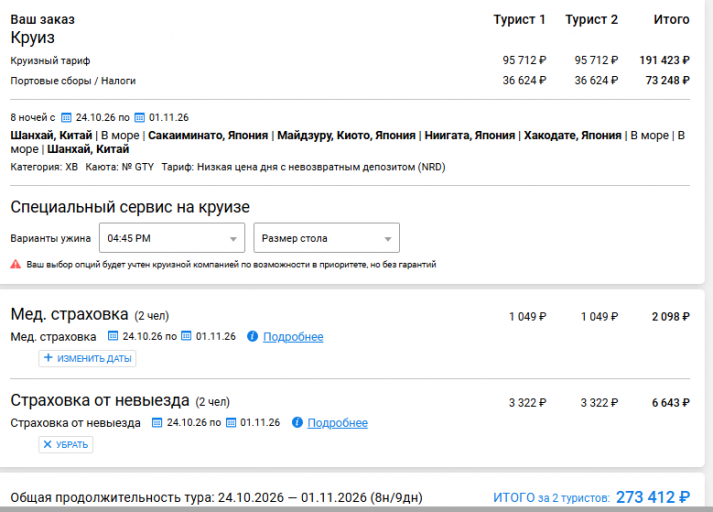Viewport: 713px width, 512px height.
Task: Click cruise fare total 191 423 ₽
Action: tap(664, 60)
